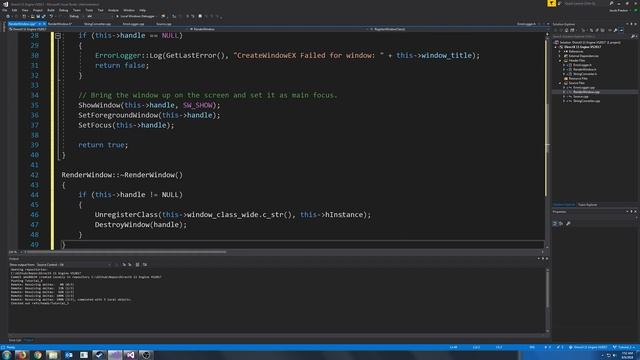Click Clear All icon in Output toolbar
640x360 pixels.
[x=137, y=264]
